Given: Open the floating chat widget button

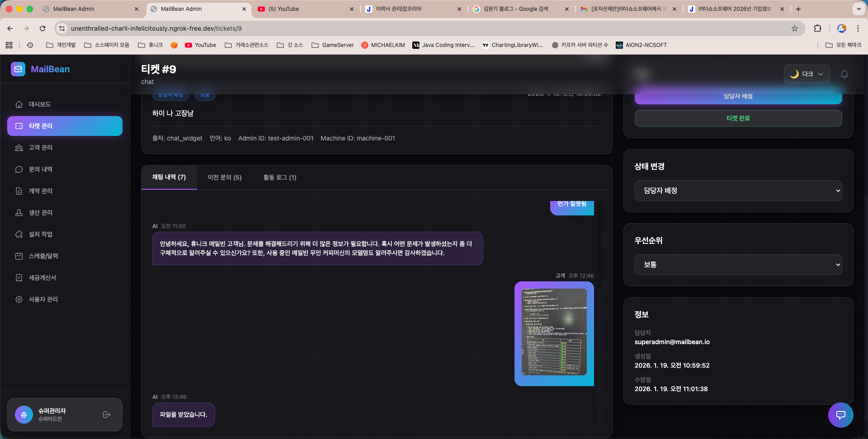Looking at the screenshot, I should click(840, 415).
